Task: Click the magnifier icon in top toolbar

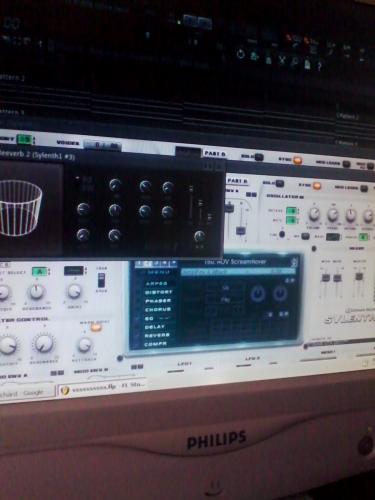Action: [295, 62]
